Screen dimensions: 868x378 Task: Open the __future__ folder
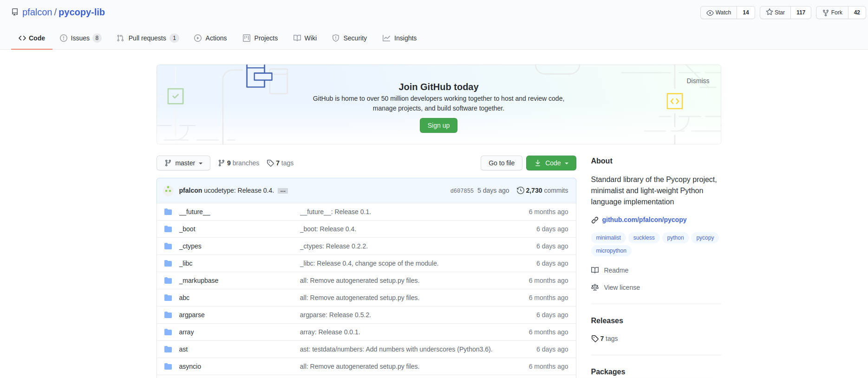pyautogui.click(x=195, y=212)
